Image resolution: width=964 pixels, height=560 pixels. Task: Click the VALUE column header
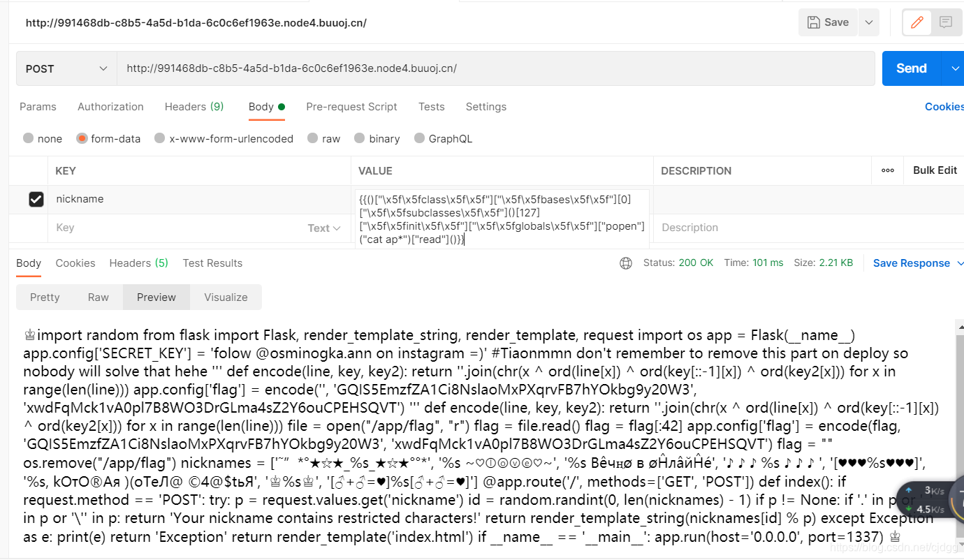pyautogui.click(x=375, y=171)
